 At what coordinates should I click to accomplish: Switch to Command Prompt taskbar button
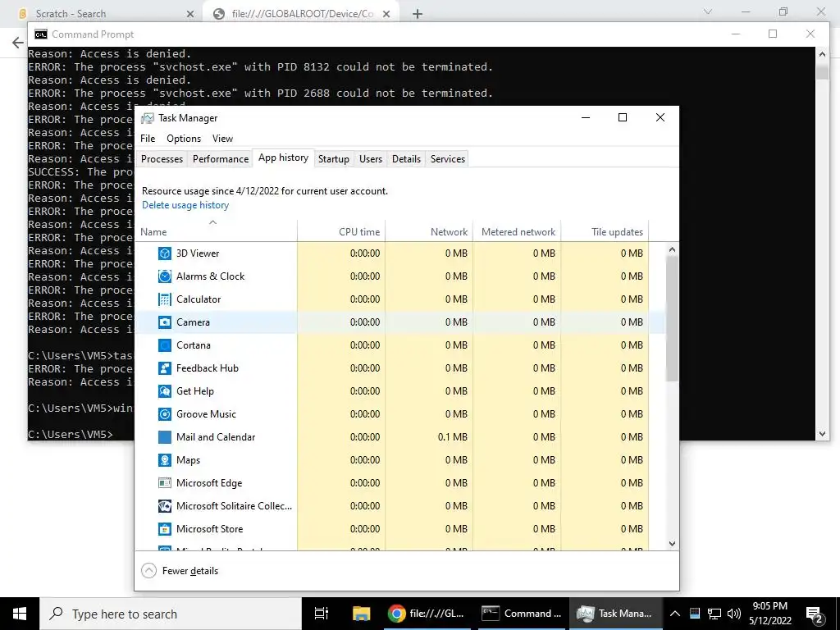(521, 614)
